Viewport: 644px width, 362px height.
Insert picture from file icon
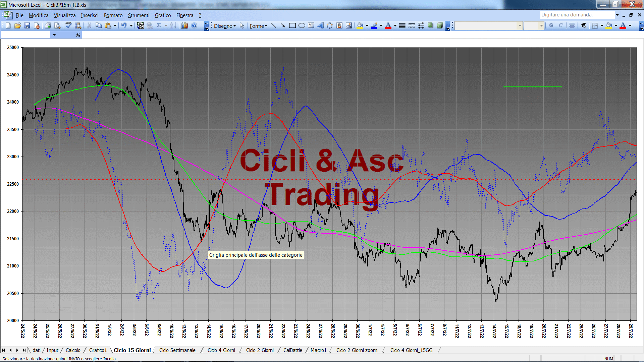pos(349,25)
